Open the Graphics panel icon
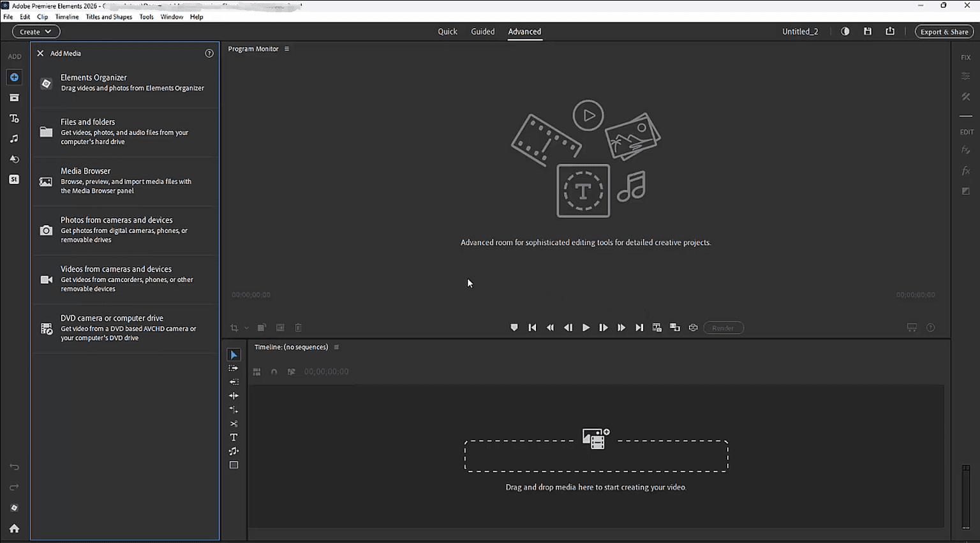The height and width of the screenshot is (543, 980). pyautogui.click(x=14, y=159)
